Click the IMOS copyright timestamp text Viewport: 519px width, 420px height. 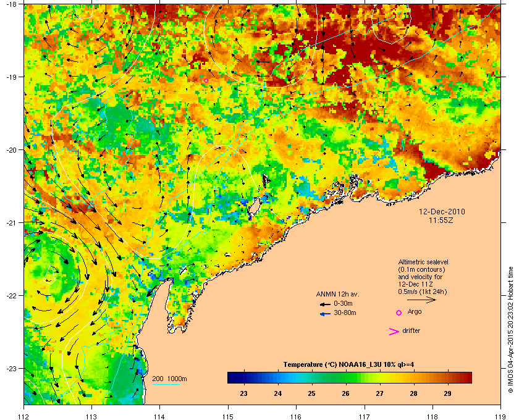pos(510,330)
